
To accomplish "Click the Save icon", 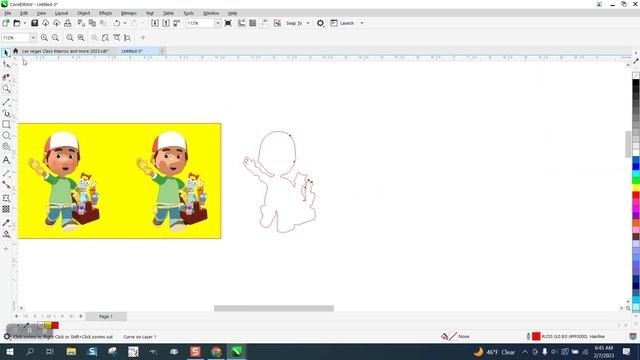I will [x=34, y=23].
